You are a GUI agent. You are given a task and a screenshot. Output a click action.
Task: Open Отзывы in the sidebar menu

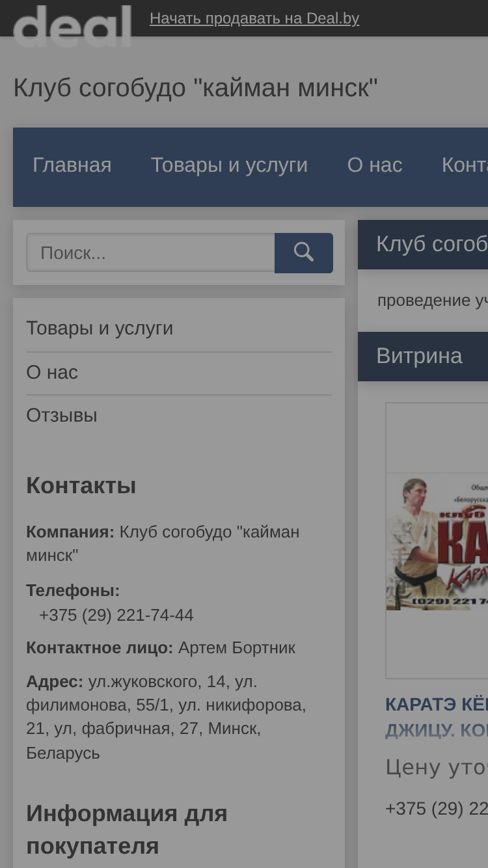pos(62,415)
